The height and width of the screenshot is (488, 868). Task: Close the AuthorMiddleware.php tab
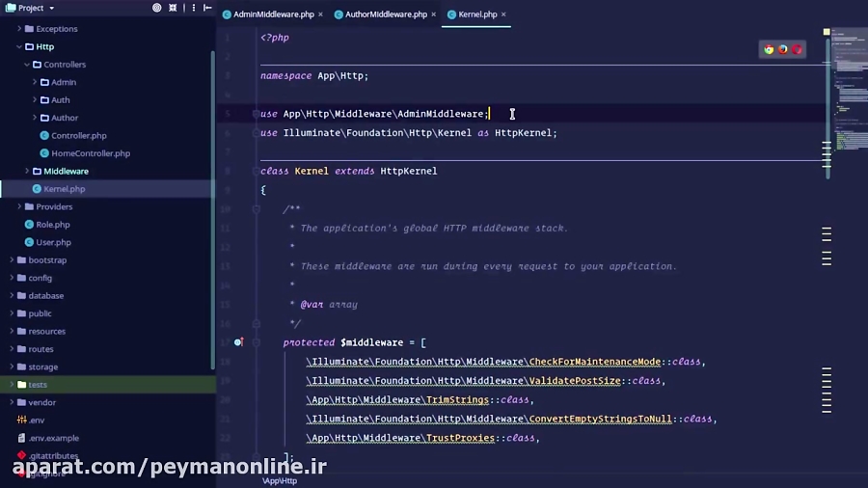pyautogui.click(x=433, y=14)
